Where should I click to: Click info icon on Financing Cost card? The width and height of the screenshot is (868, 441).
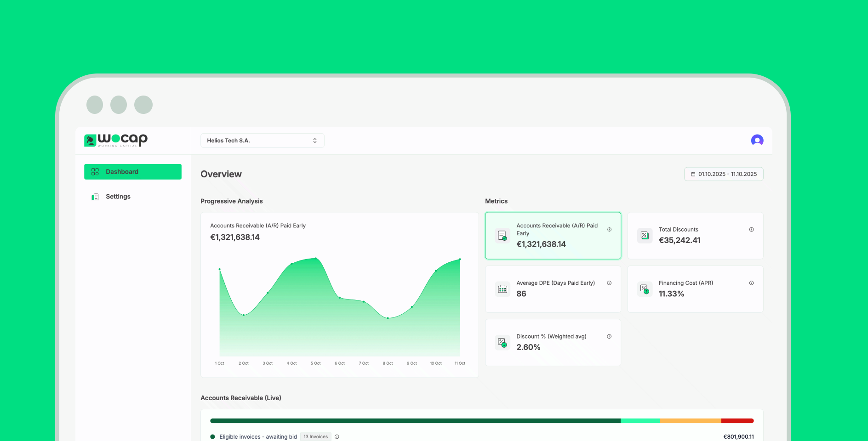pos(751,283)
